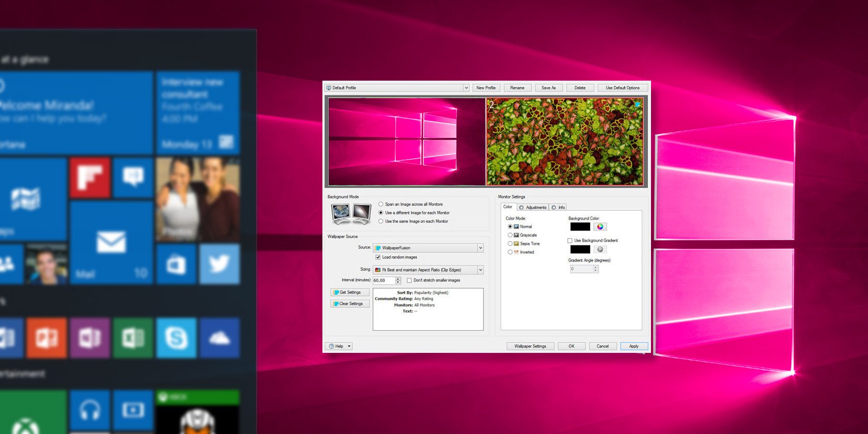
Task: Expand the Default Profile dropdown
Action: pos(466,88)
